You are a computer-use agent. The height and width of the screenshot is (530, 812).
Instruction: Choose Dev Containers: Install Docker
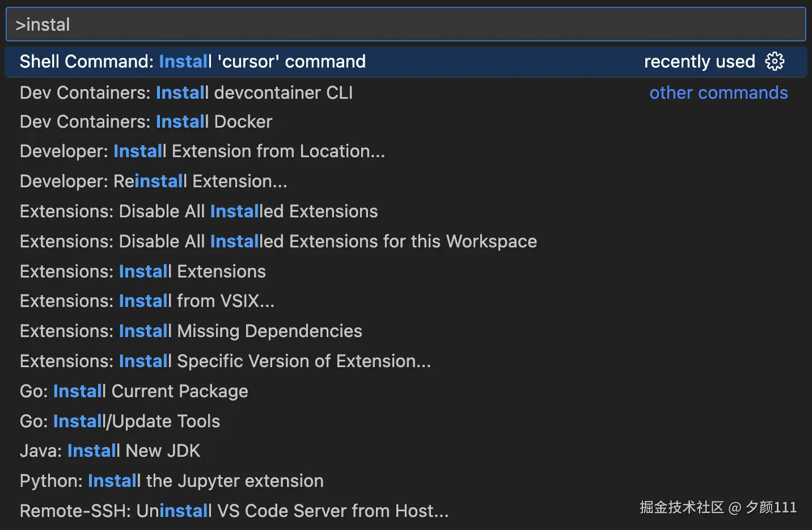pyautogui.click(x=146, y=122)
